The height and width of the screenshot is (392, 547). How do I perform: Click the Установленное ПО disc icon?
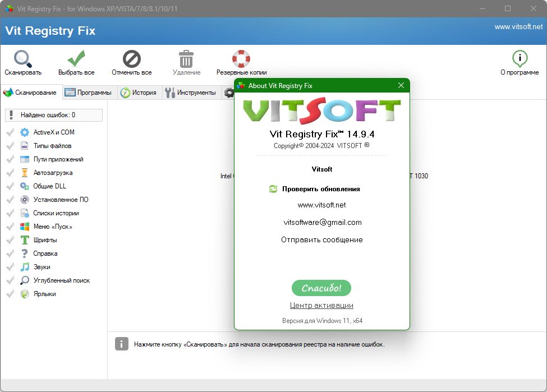25,200
